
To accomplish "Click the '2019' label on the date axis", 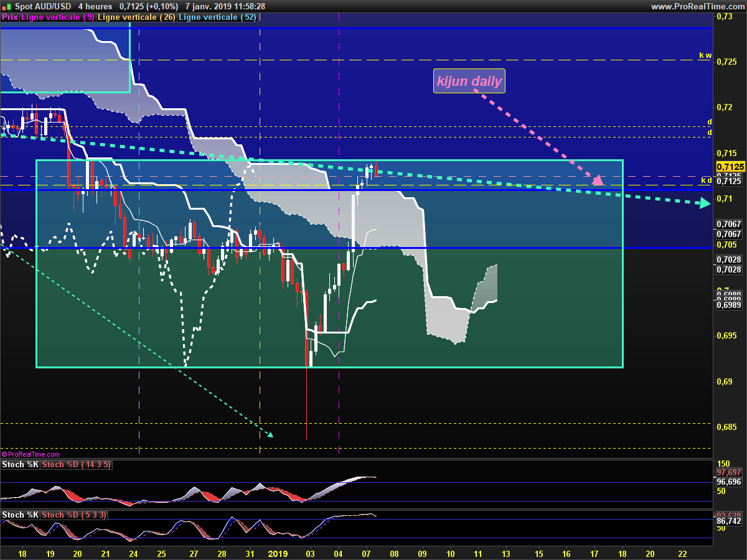I will click(x=277, y=553).
